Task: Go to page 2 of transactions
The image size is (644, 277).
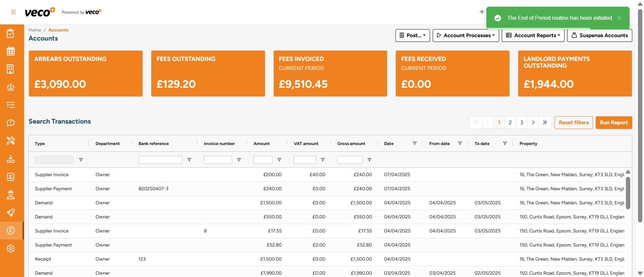Action: pos(510,123)
